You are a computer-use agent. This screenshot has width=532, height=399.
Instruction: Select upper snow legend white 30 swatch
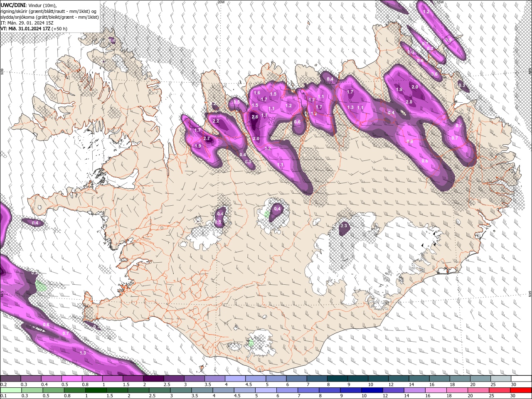[x=521, y=379]
